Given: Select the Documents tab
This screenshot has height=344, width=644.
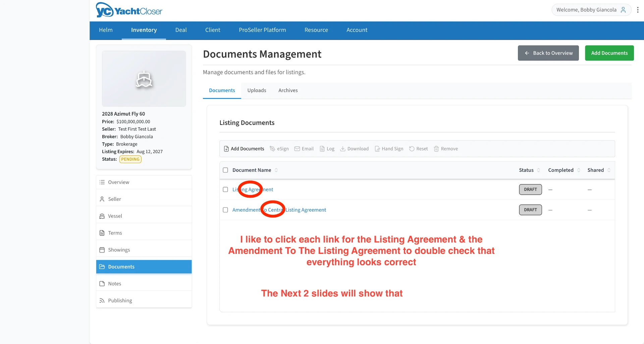Looking at the screenshot, I should click(x=222, y=90).
